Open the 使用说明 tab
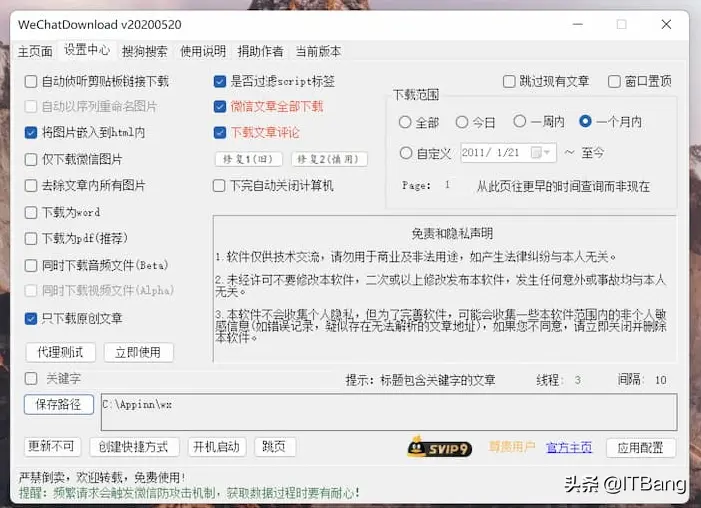Screen dimensions: 701x508 tap(203, 51)
